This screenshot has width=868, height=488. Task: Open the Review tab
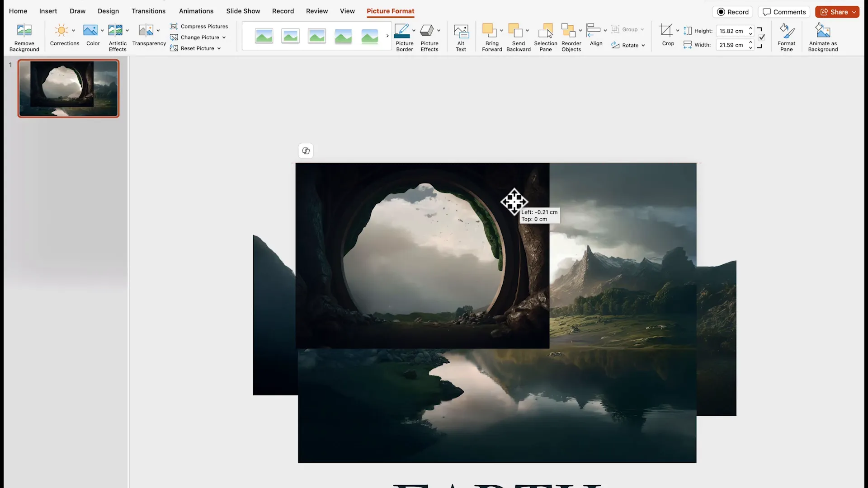pos(317,11)
